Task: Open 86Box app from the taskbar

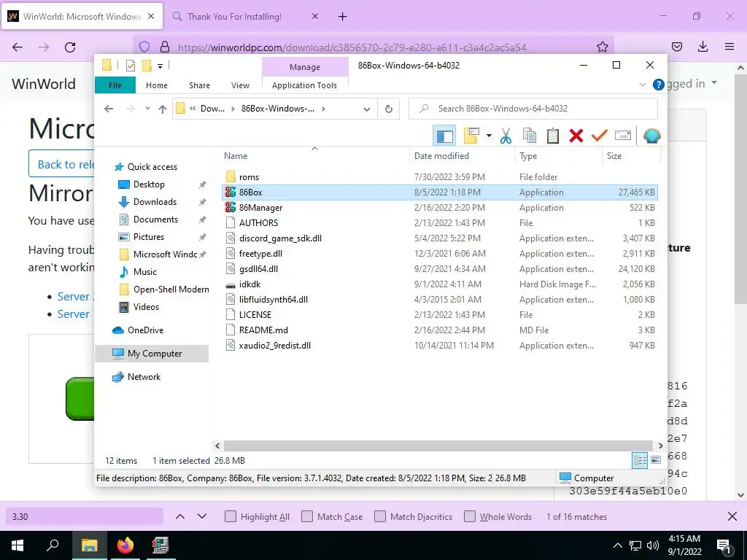Action: pyautogui.click(x=160, y=545)
